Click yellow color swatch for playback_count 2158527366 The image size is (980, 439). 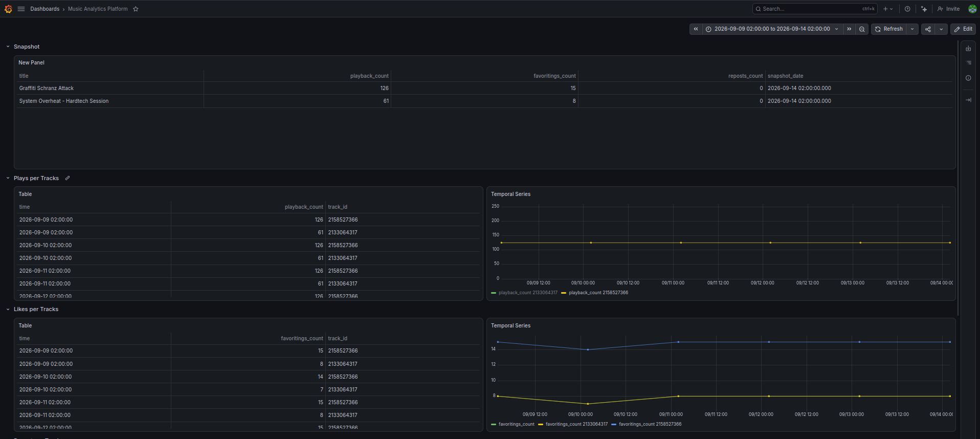click(x=564, y=293)
